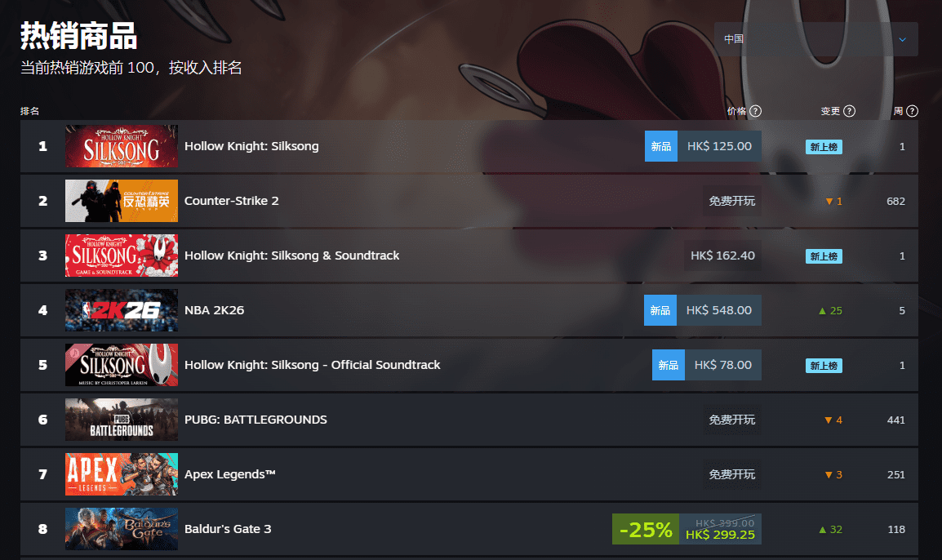Click the -25% discount badge for Baldur's Gate 3
The height and width of the screenshot is (560, 942).
coord(646,529)
